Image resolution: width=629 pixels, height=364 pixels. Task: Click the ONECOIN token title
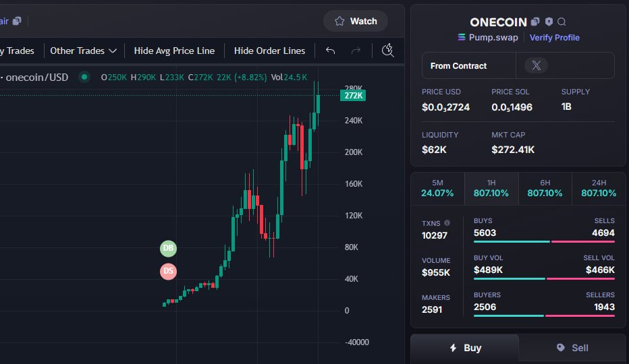pyautogui.click(x=498, y=22)
